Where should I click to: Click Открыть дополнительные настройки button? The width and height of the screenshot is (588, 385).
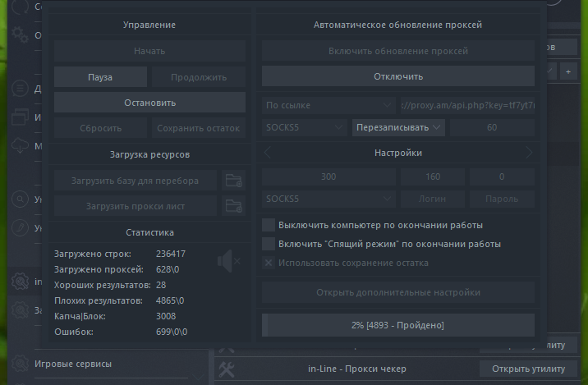click(398, 292)
